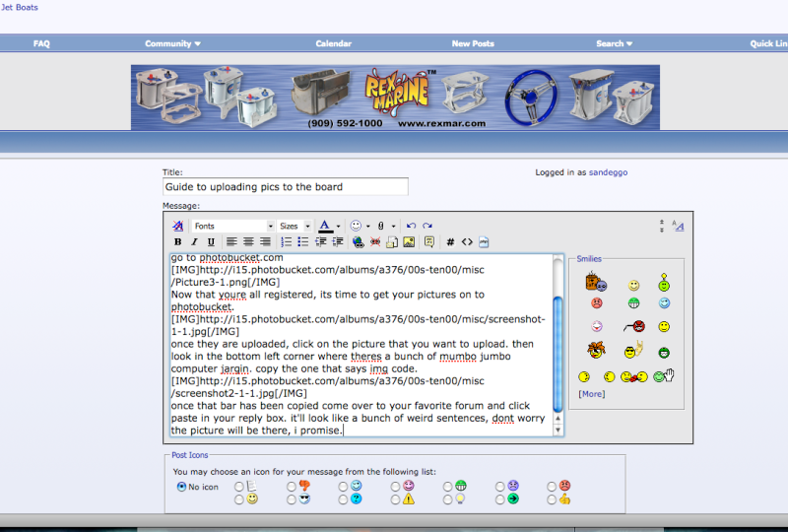This screenshot has height=532, width=788.
Task: Click the paperclip attachment icon
Action: click(x=381, y=226)
